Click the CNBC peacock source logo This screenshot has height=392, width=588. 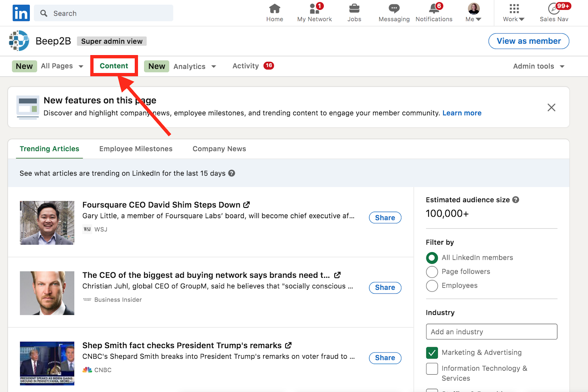coord(87,370)
